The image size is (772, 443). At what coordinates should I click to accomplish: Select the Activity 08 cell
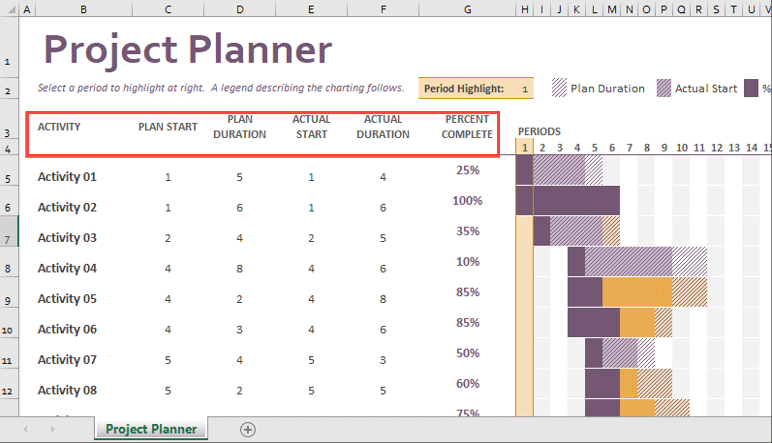(67, 390)
